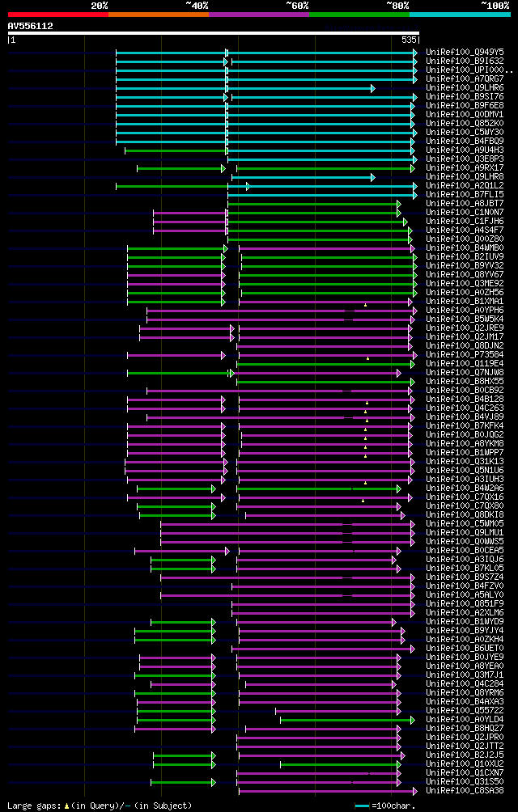Click hit label UniRef100_B9YV32
The image size is (518, 812).
coord(465,266)
